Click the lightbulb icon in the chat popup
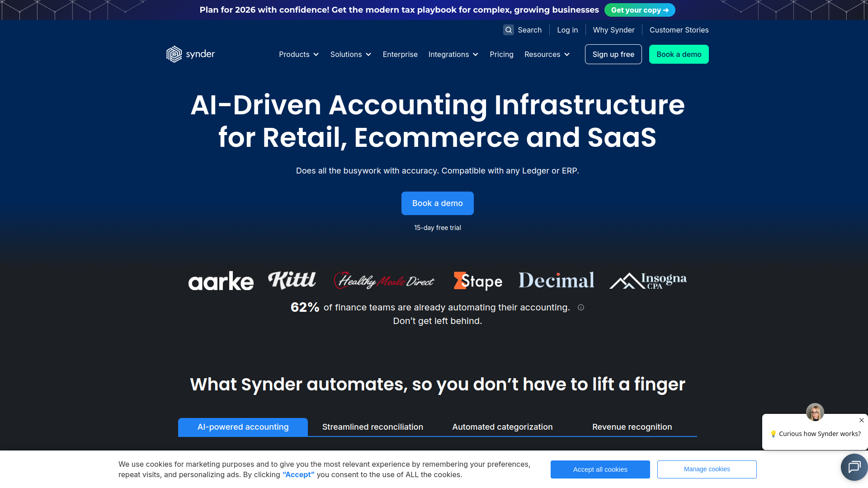868x488 pixels. coord(774,434)
